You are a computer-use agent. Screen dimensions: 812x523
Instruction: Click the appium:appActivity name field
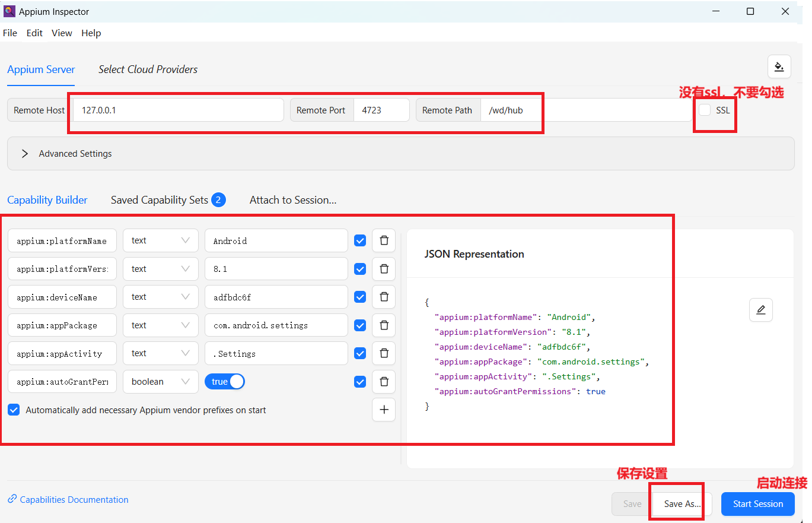coord(62,353)
